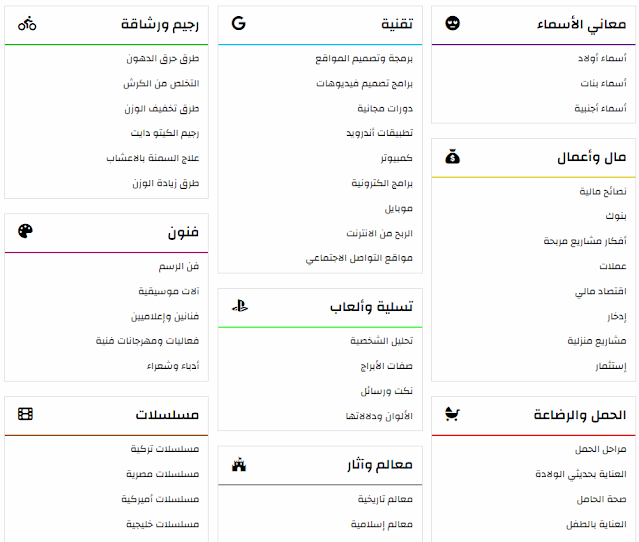Click the paint palette icon beside فنون
This screenshot has width=639, height=542.
[x=25, y=231]
